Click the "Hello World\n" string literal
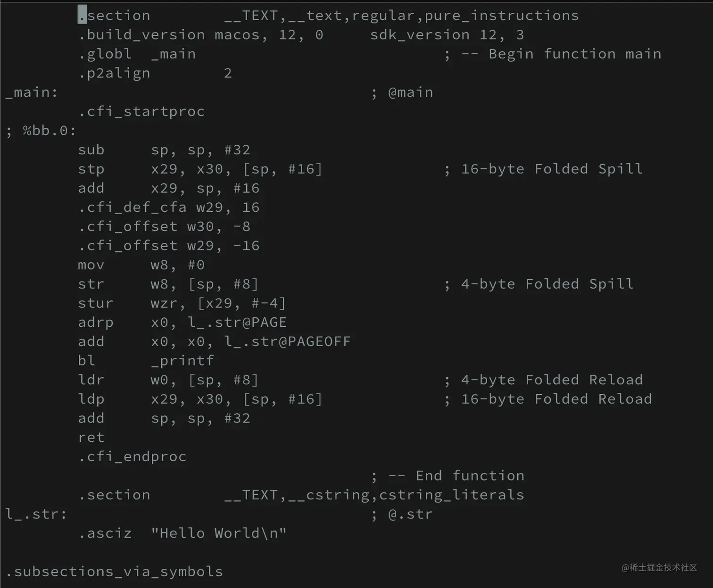This screenshot has height=588, width=713. click(219, 533)
